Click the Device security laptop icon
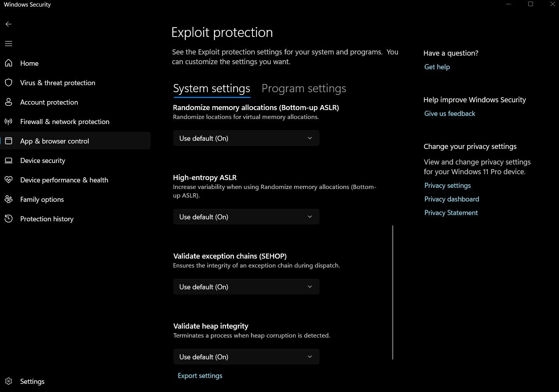The image size is (559, 392). click(x=9, y=160)
